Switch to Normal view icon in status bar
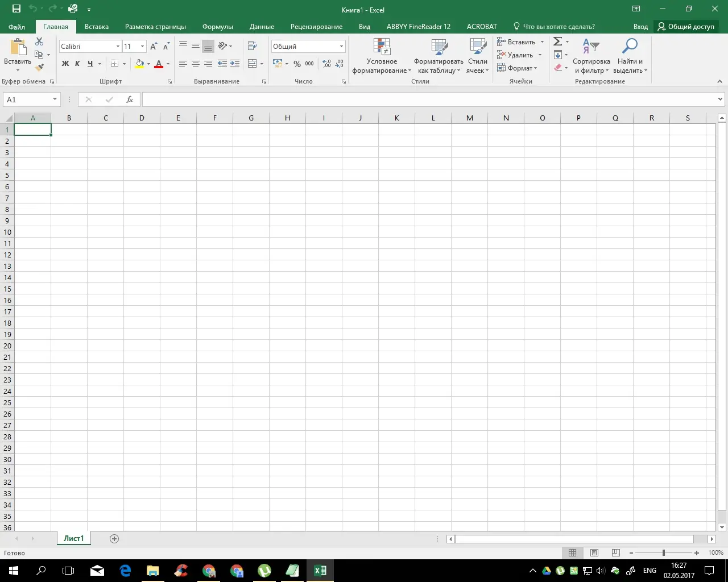 [573, 552]
